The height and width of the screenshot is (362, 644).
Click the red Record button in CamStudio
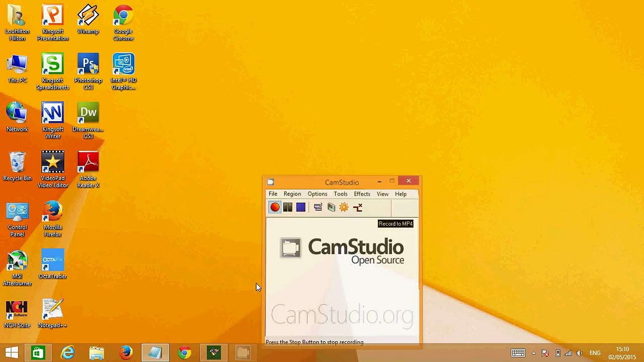[275, 207]
